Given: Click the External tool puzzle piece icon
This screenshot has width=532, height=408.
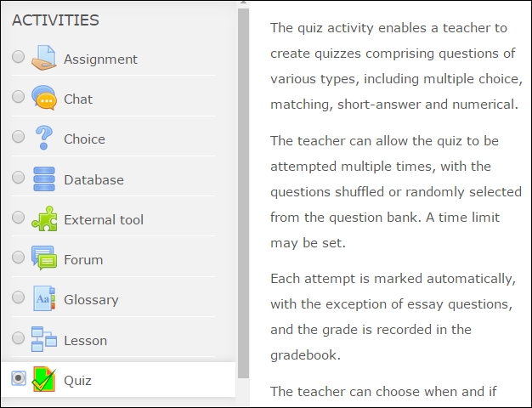Looking at the screenshot, I should 44,218.
